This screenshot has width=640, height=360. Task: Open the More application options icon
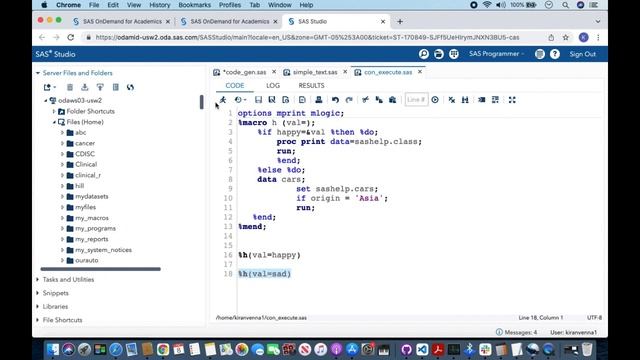pos(540,54)
